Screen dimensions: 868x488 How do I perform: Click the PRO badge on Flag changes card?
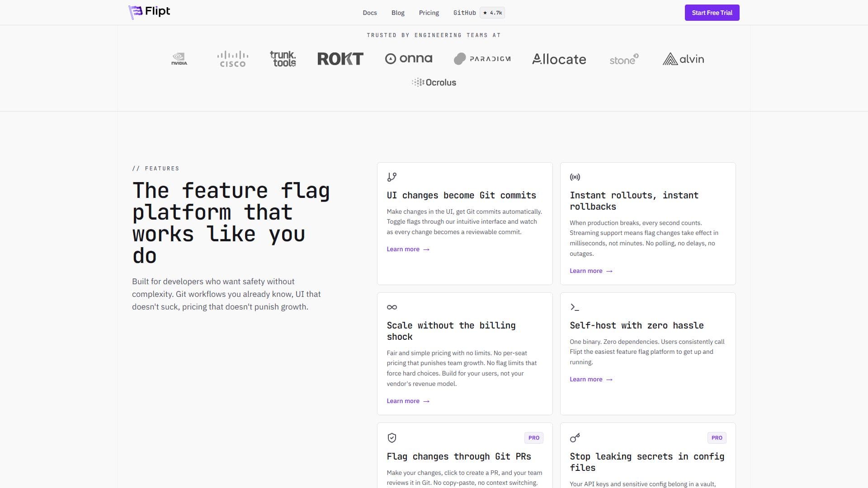click(x=534, y=438)
